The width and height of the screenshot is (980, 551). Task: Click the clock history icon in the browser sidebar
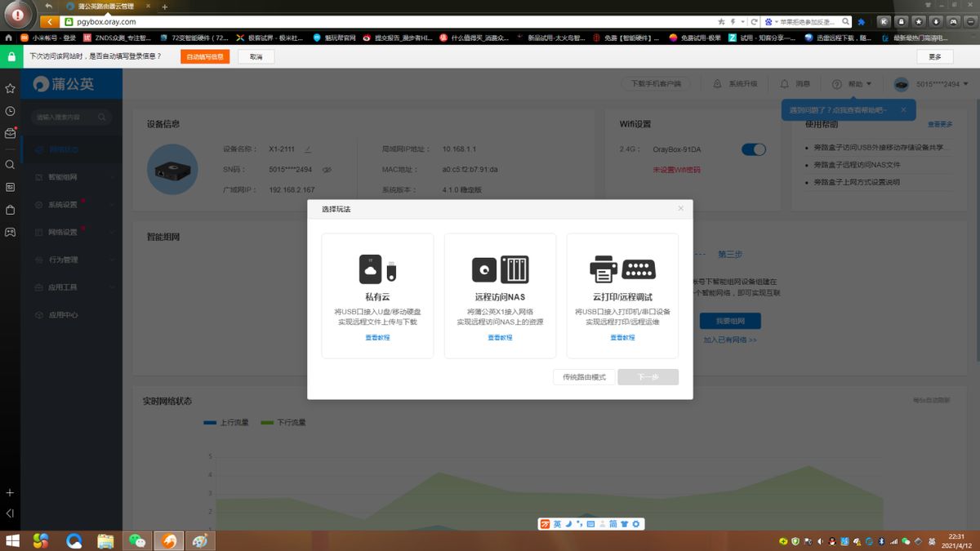pyautogui.click(x=10, y=111)
